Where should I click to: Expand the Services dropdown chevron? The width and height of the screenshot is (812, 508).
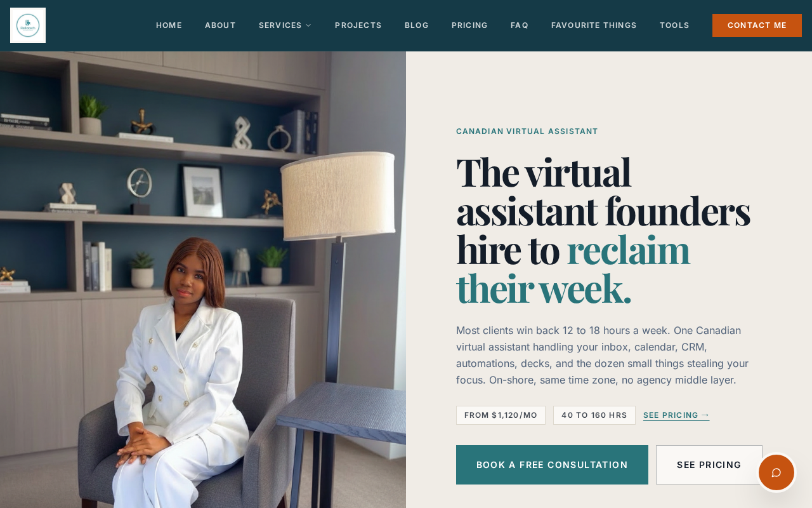click(x=308, y=25)
